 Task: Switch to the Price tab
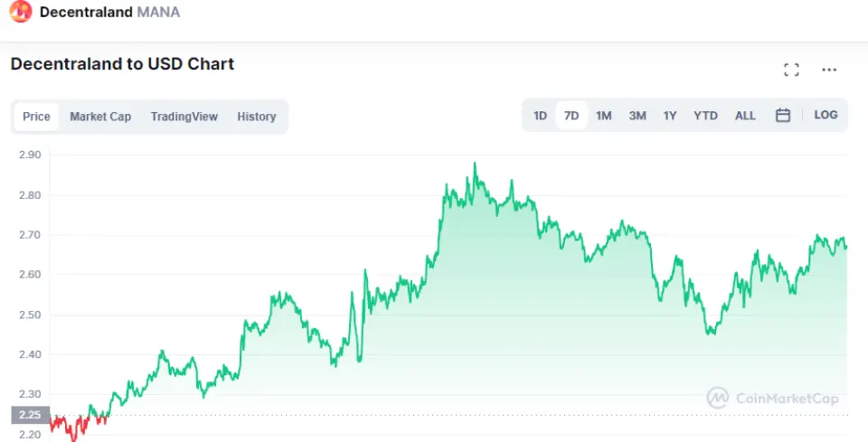pos(36,117)
